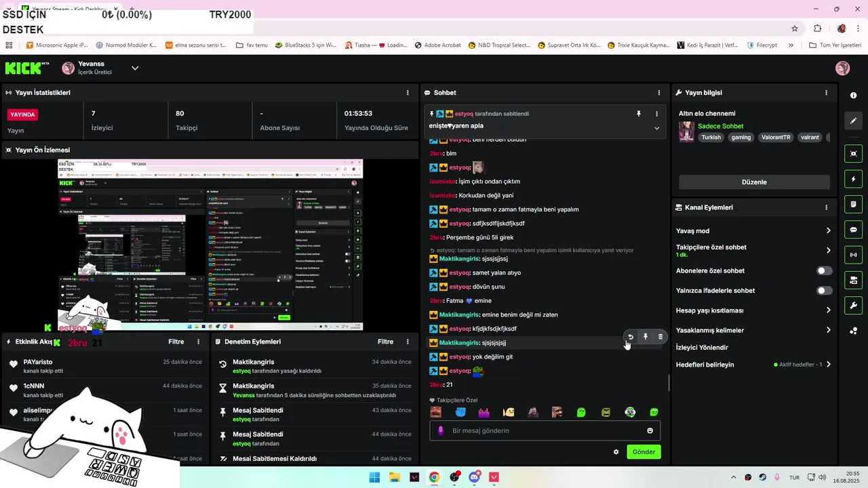This screenshot has width=868, height=488.
Task: Expand Yavaş mod settings
Action: click(x=828, y=231)
